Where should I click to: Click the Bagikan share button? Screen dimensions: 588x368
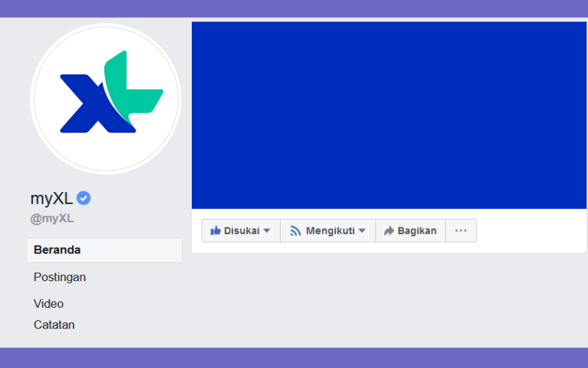[x=410, y=230]
